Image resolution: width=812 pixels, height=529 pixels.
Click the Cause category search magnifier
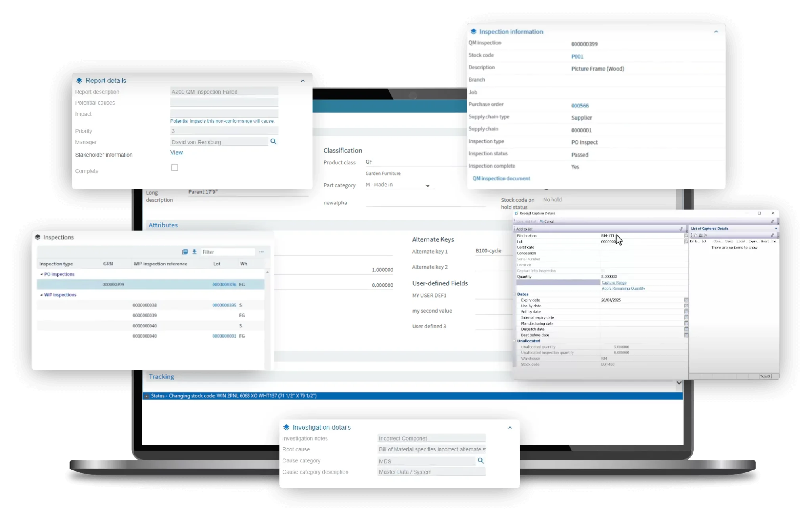point(481,461)
